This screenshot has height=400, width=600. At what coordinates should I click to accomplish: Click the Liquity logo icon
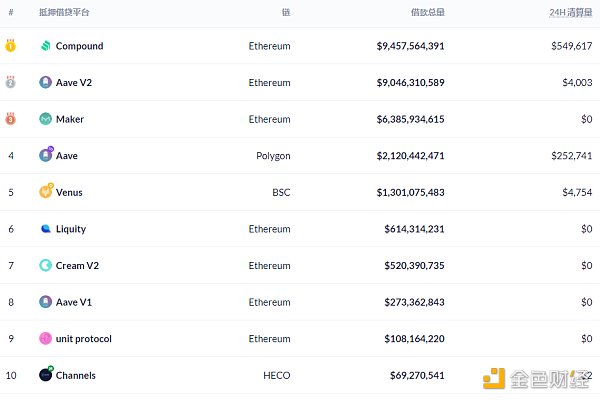tap(46, 229)
